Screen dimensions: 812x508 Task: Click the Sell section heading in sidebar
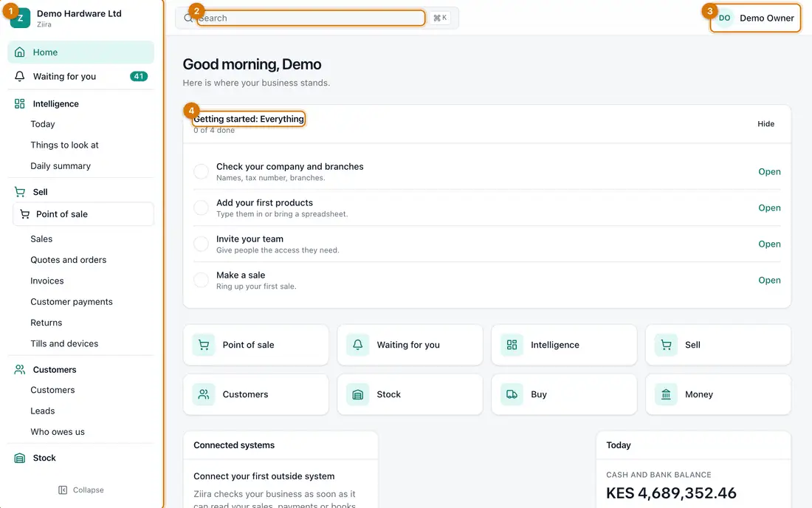coord(41,192)
